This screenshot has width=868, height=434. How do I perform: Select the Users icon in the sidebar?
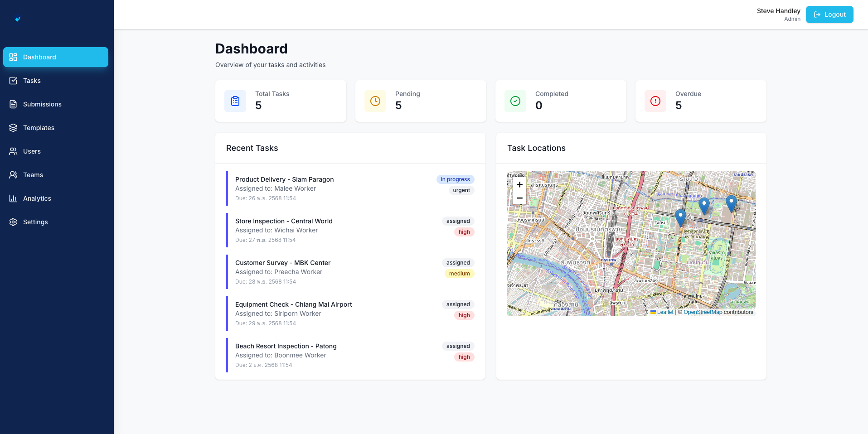(x=13, y=151)
